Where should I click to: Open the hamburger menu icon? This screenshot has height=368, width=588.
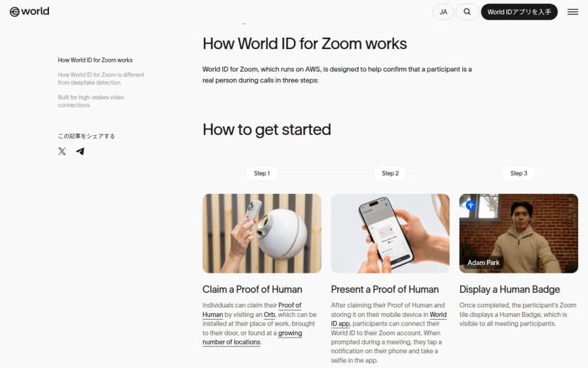[572, 12]
